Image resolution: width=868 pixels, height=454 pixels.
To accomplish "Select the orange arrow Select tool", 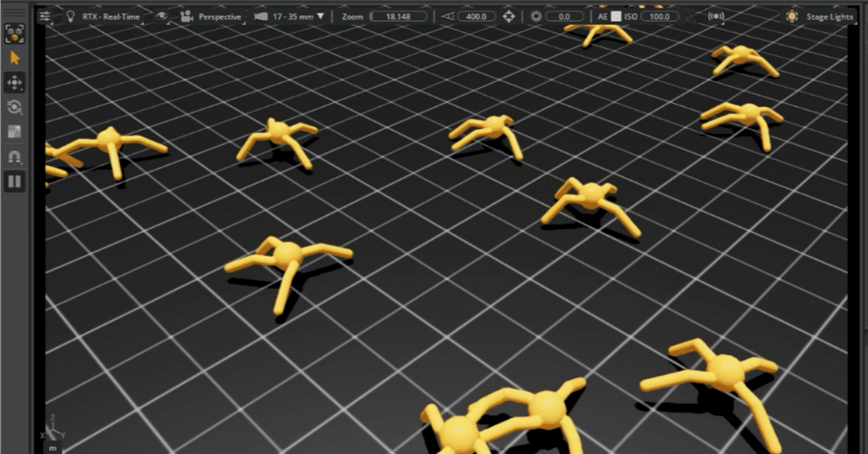I will coord(15,58).
